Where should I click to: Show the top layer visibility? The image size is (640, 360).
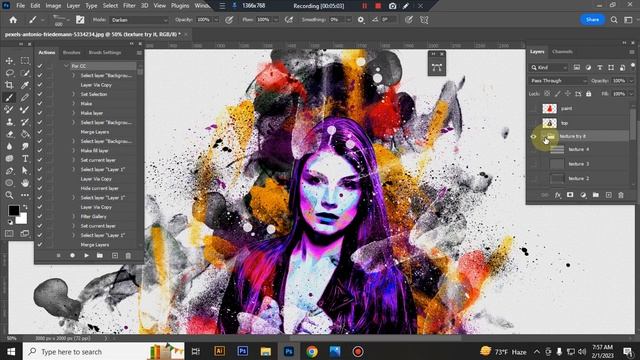[x=533, y=123]
